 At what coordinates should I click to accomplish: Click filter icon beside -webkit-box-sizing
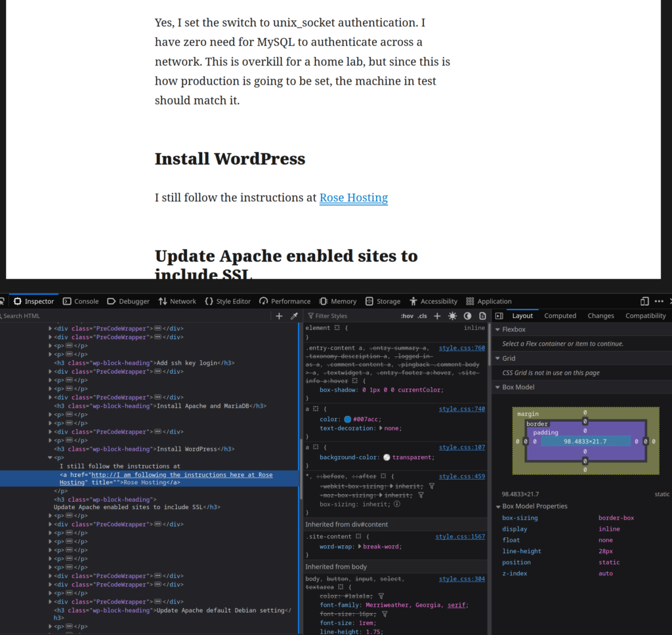tap(432, 486)
